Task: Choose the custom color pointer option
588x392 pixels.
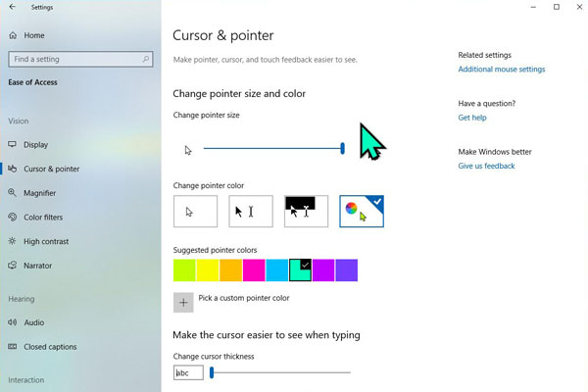Action: coord(362,212)
